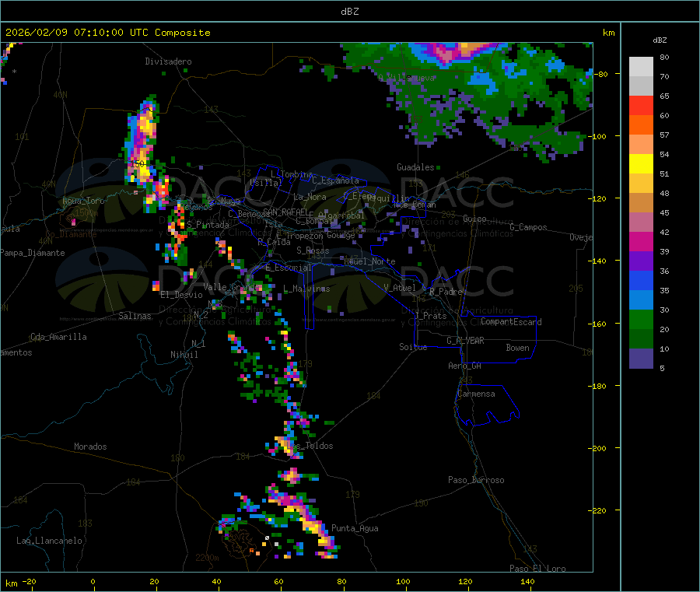Click the S_Pintada map label

click(x=208, y=225)
